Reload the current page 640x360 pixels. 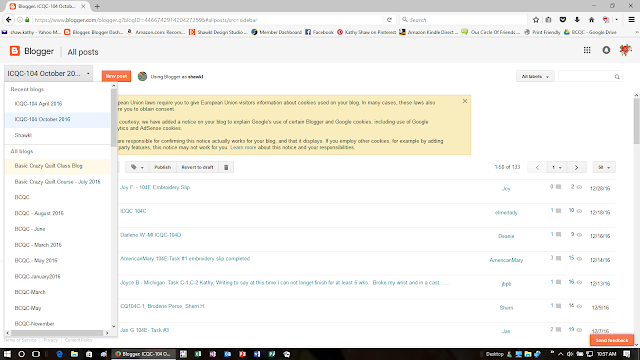pos(389,20)
